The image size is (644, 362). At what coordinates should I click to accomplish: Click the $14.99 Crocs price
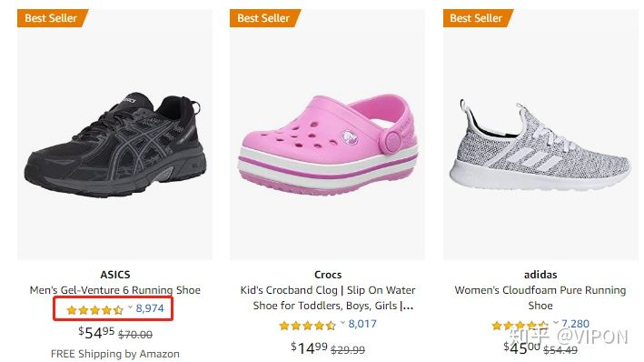tap(309, 348)
